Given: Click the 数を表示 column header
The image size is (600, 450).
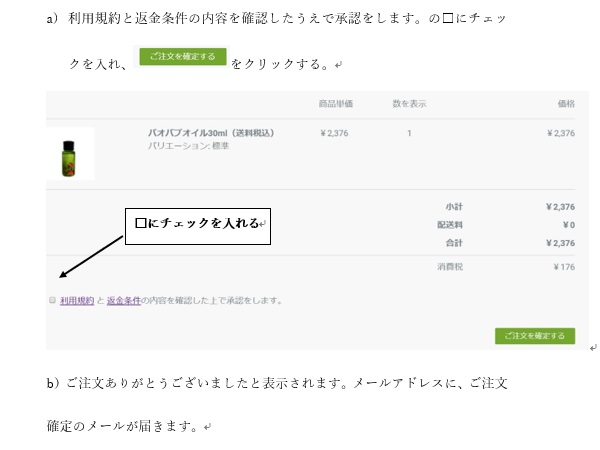Looking at the screenshot, I should (x=409, y=104).
